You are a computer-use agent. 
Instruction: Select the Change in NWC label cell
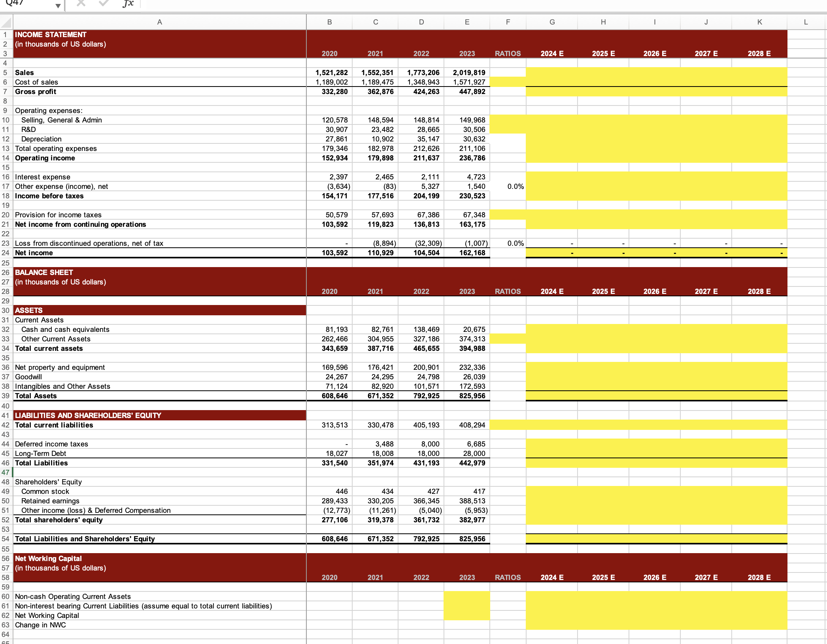[40, 625]
